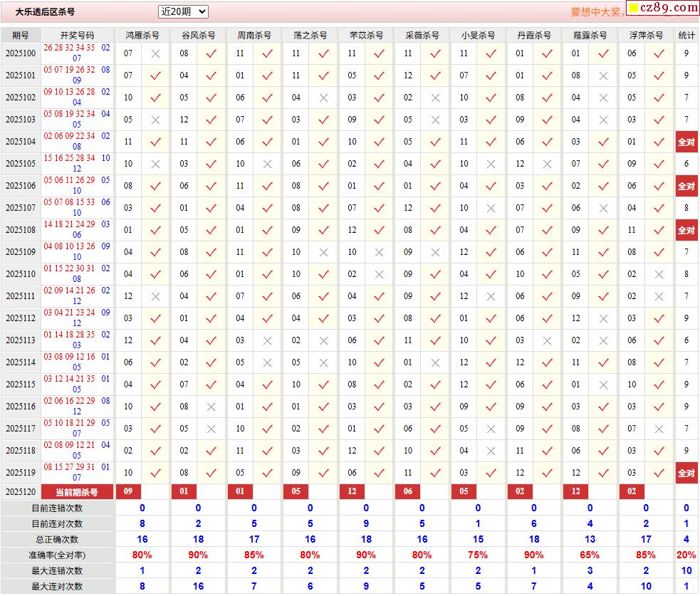Select the 统计 column header

(x=686, y=35)
